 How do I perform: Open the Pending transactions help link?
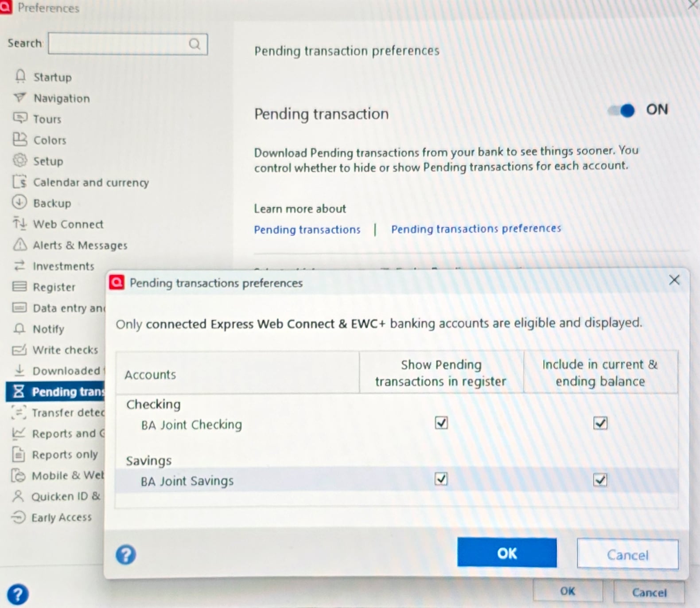307,230
